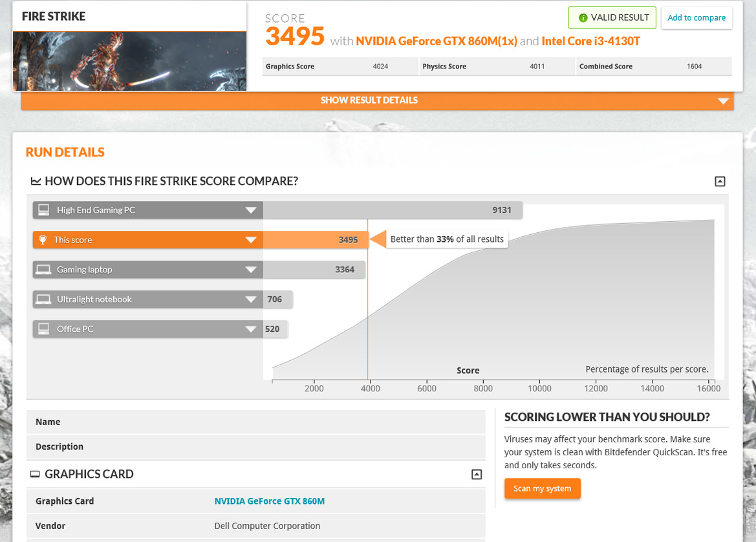Open the NVIDIA GeForce GTX 860M(1x) header link
Screen dimensions: 756x542
coord(437,41)
